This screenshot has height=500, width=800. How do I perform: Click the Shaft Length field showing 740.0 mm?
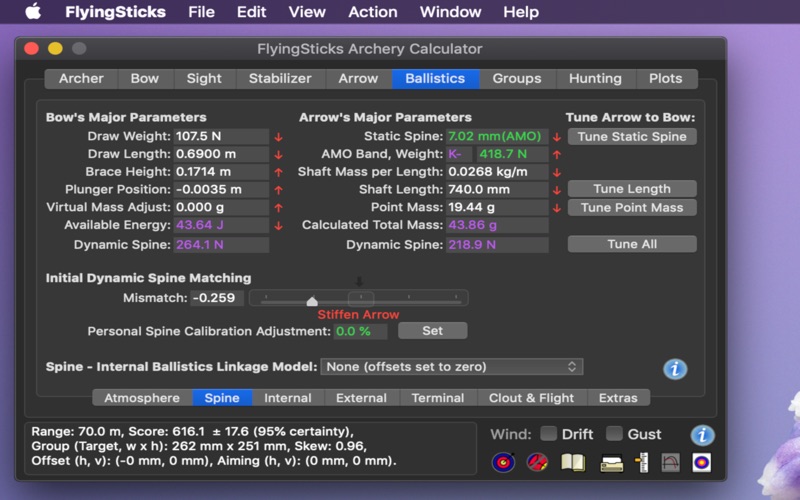(497, 190)
